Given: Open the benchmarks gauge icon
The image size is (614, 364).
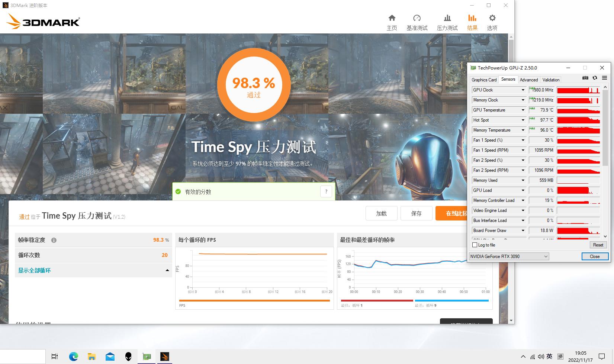Looking at the screenshot, I should (417, 18).
